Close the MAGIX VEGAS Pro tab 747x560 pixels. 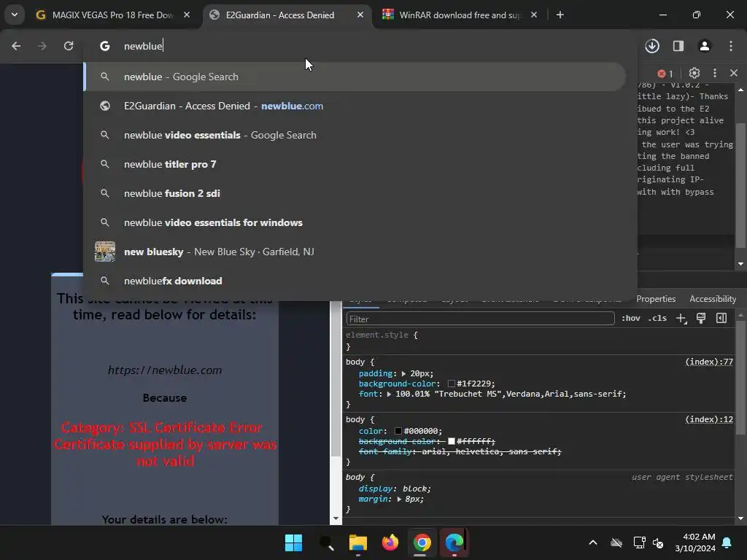pyautogui.click(x=187, y=15)
